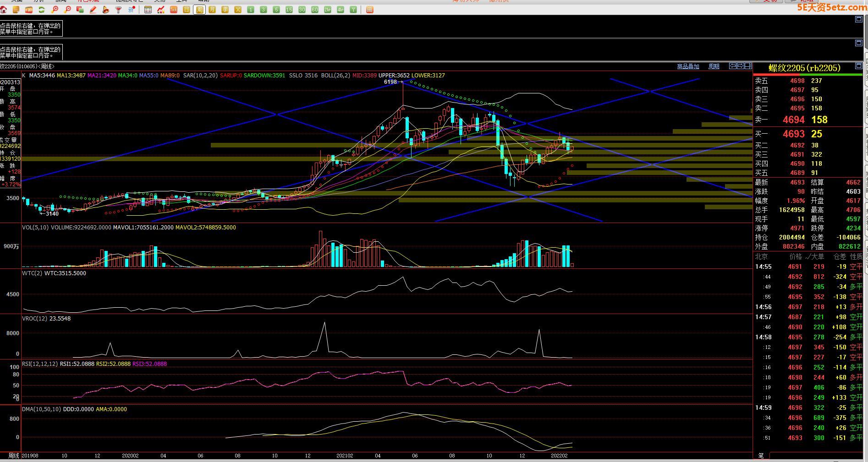This screenshot has height=462, width=868.
Task: Open the 笔 tab at bottom right
Action: (761, 456)
